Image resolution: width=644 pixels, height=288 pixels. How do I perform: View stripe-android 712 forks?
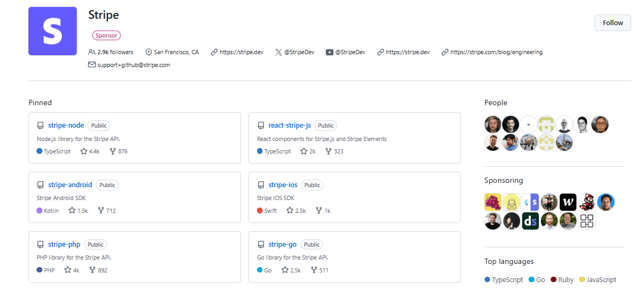click(x=106, y=211)
